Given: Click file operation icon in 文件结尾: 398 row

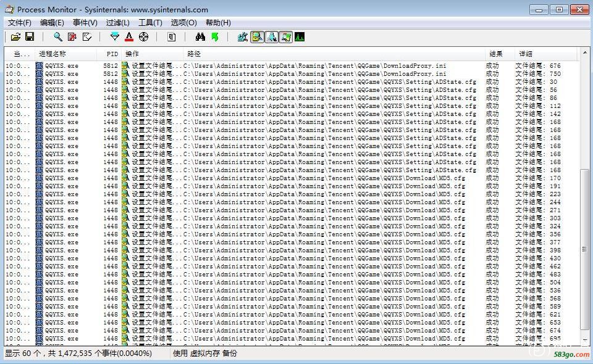Looking at the screenshot, I should pyautogui.click(x=125, y=250).
